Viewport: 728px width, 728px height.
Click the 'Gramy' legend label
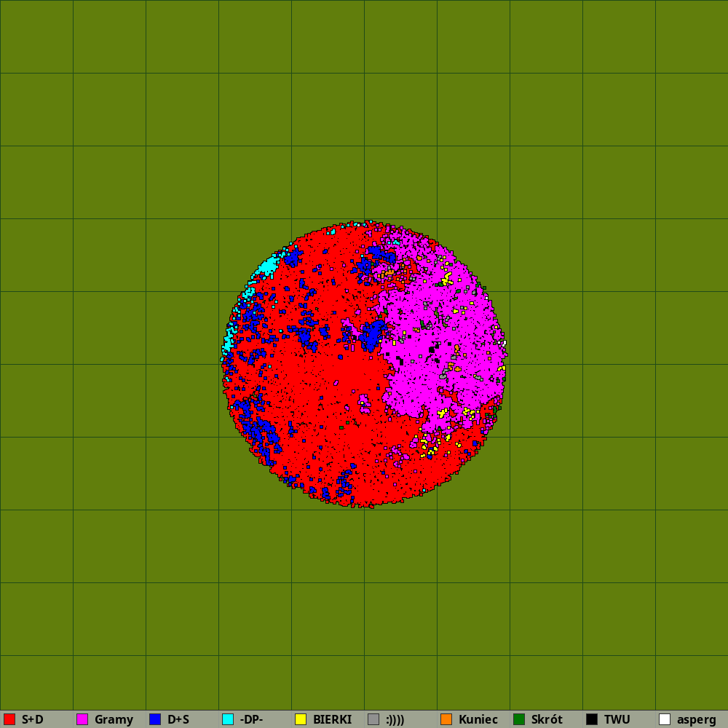point(114,720)
